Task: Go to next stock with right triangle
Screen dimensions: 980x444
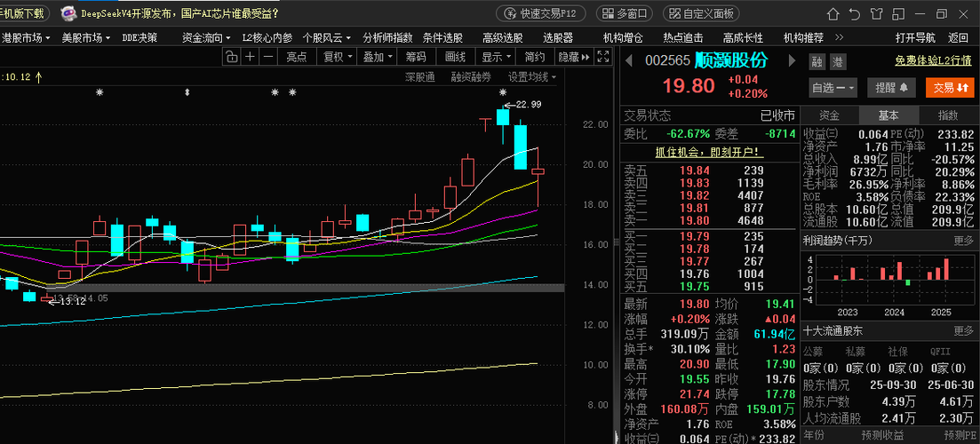Action: pos(792,60)
